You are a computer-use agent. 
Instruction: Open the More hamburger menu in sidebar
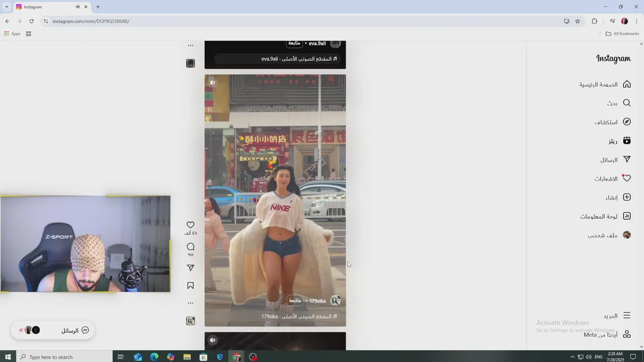point(626,316)
